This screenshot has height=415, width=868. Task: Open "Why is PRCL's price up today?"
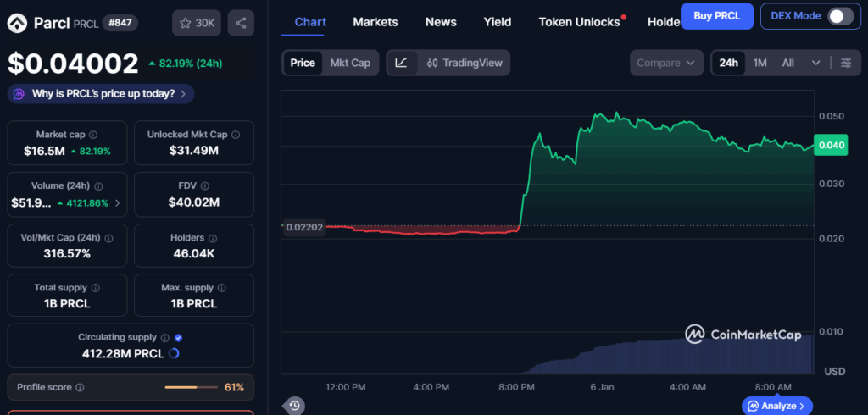click(102, 94)
